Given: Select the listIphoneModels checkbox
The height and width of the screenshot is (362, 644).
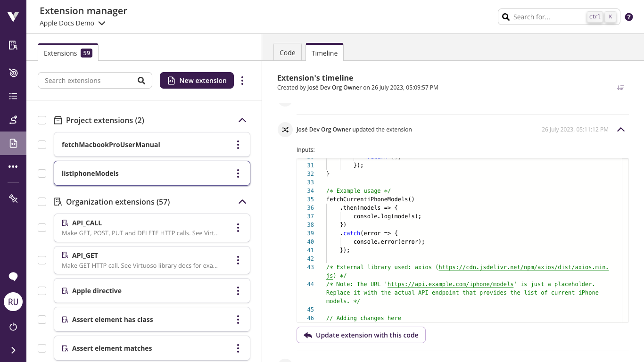Looking at the screenshot, I should pyautogui.click(x=41, y=173).
